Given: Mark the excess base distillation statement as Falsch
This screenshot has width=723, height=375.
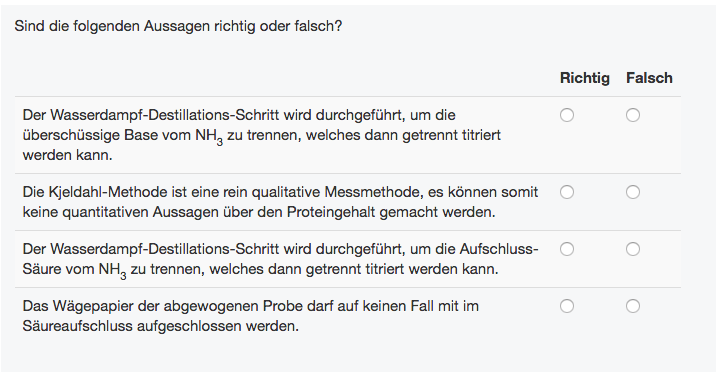Looking at the screenshot, I should point(633,115).
